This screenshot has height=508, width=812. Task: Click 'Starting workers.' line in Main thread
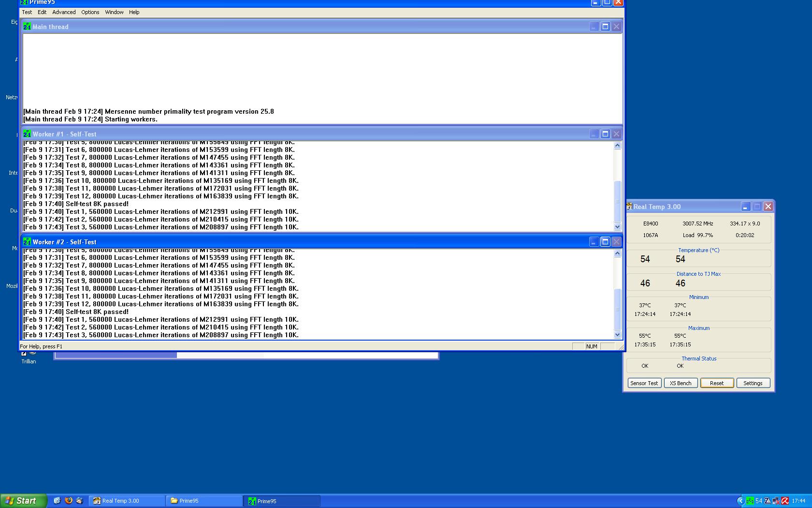click(x=90, y=119)
